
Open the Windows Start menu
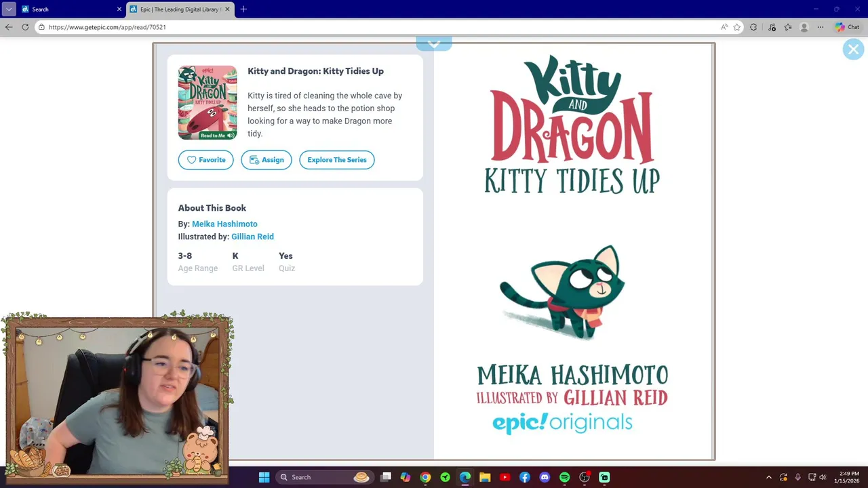tap(264, 477)
